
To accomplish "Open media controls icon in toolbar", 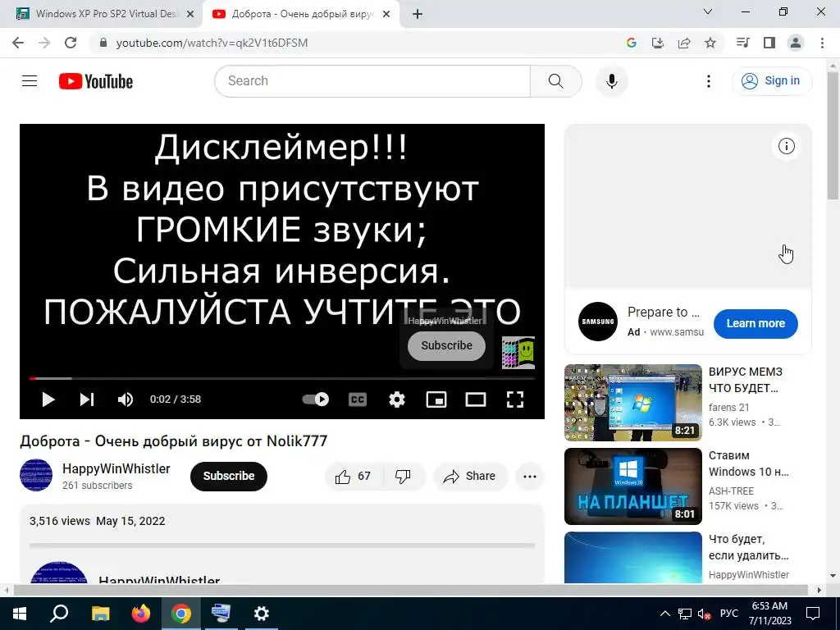I will (x=742, y=43).
